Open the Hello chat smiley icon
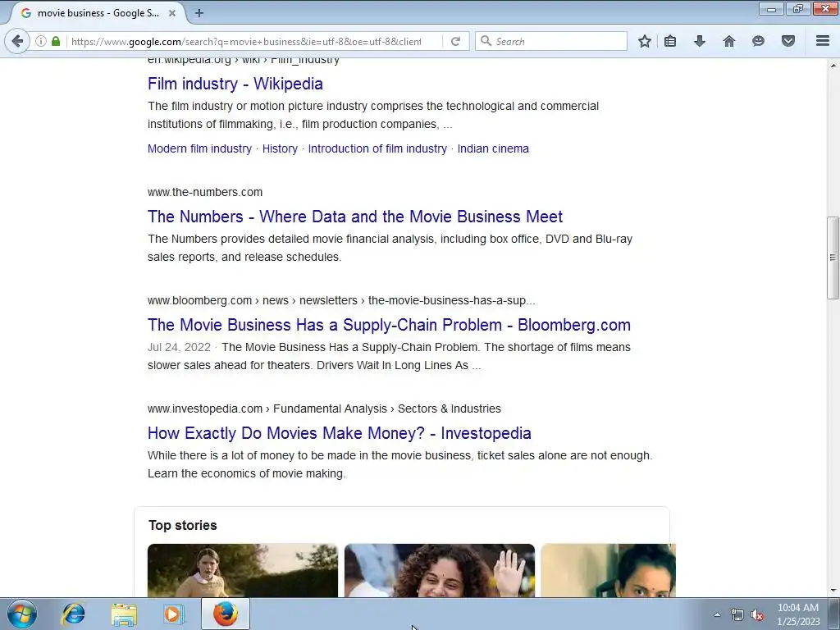Screen dimensions: 840x630 coord(758,41)
